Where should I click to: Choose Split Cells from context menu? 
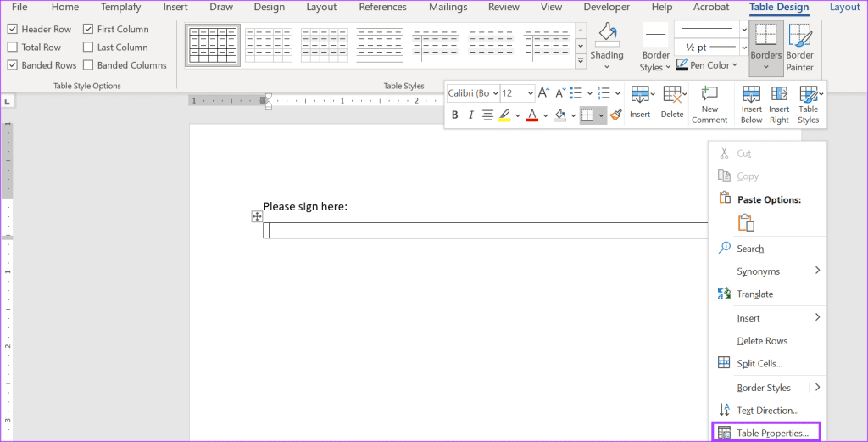767,363
